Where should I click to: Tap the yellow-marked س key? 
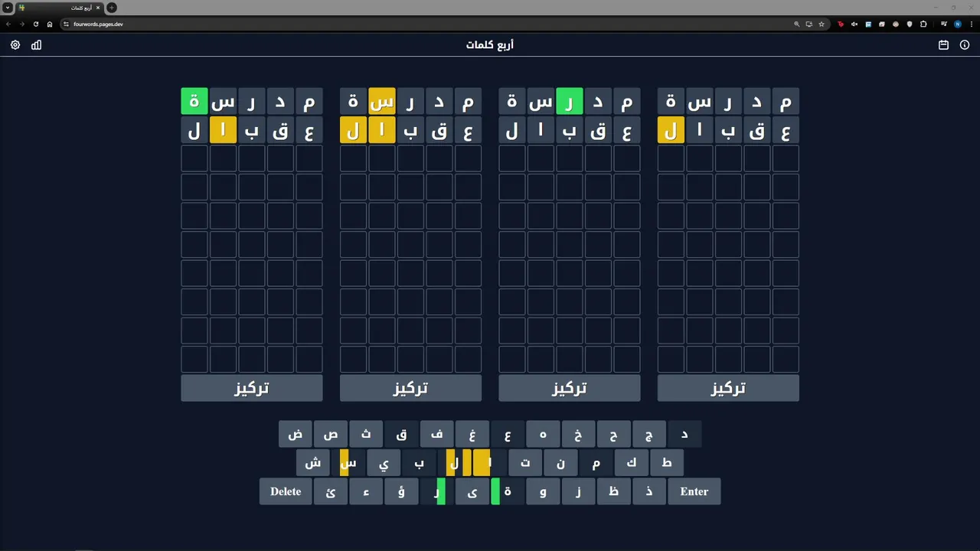pos(348,462)
